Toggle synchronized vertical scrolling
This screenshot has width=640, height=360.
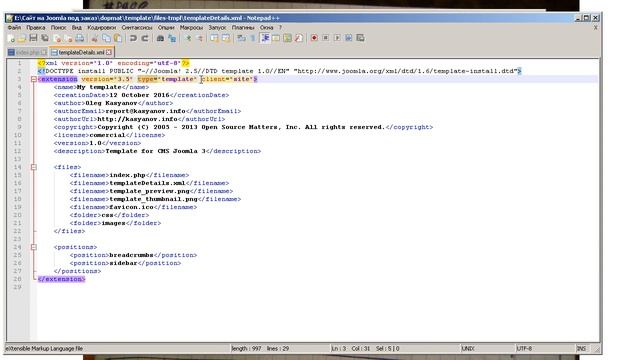click(214, 38)
